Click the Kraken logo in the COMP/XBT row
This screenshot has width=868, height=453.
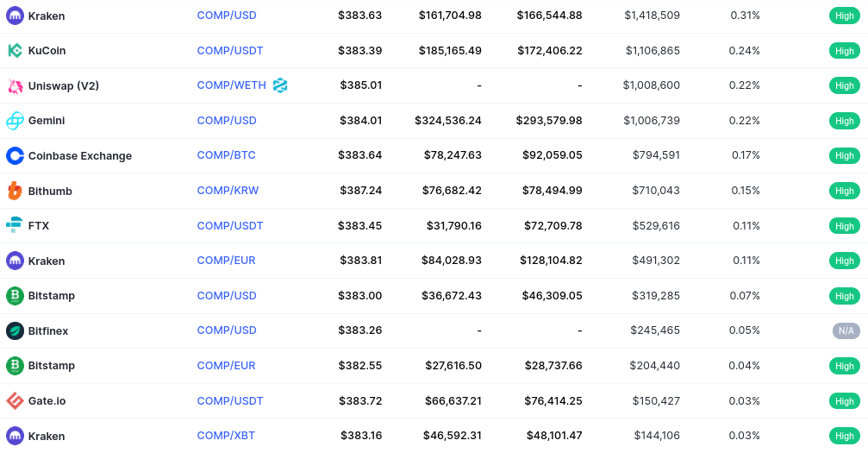(x=15, y=437)
